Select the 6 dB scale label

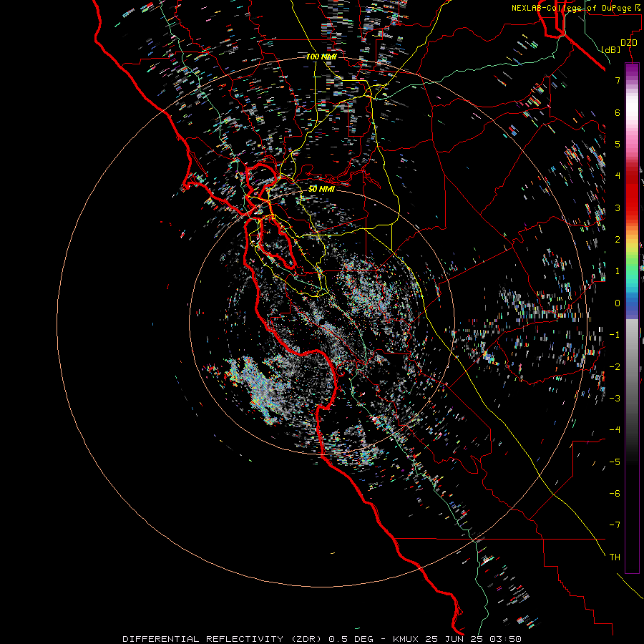tap(618, 112)
